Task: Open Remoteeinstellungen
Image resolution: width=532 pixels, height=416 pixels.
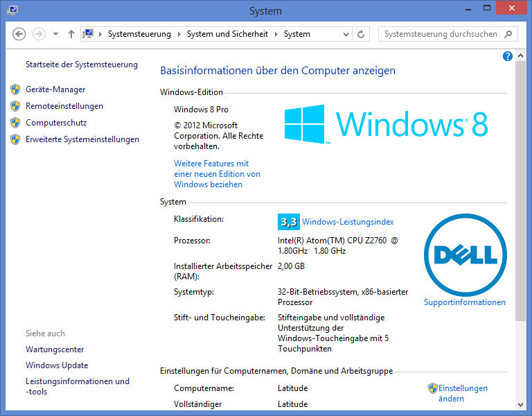Action: pos(64,106)
